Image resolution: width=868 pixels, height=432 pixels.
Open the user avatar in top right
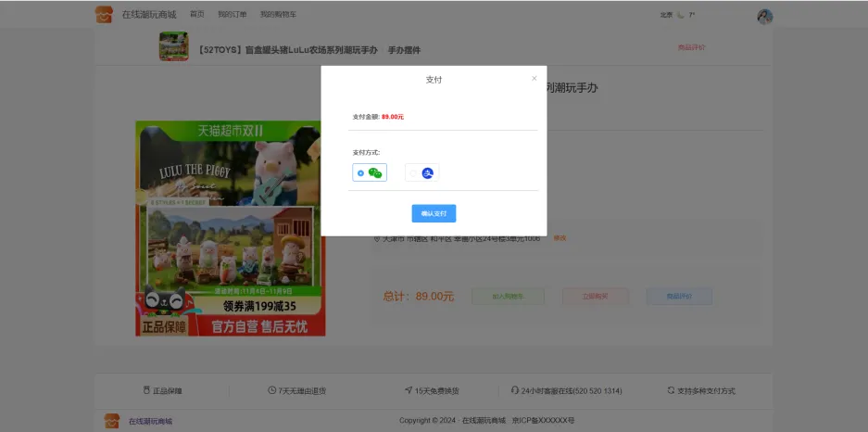click(x=764, y=16)
